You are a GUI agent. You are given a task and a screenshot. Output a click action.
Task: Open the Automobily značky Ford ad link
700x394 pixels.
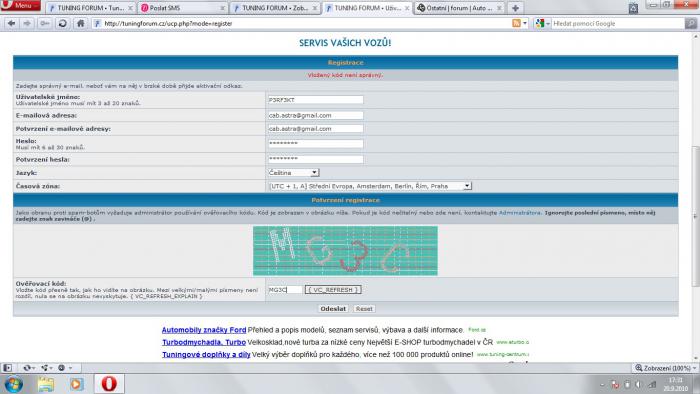pyautogui.click(x=204, y=330)
